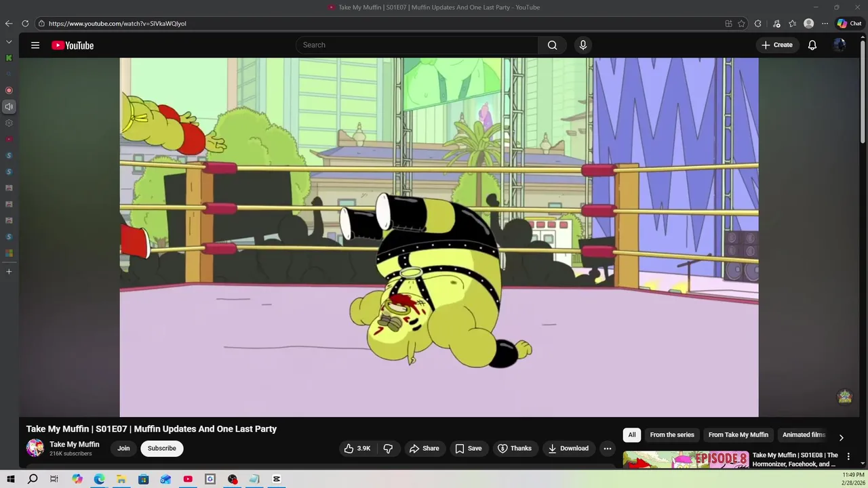This screenshot has height=488, width=868.
Task: Switch to the Microsoft logo sidebar tab
Action: (x=9, y=253)
